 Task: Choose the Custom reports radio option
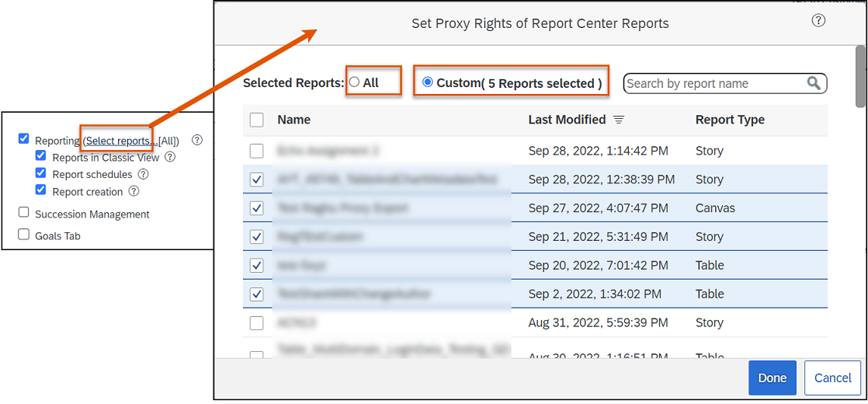(427, 82)
